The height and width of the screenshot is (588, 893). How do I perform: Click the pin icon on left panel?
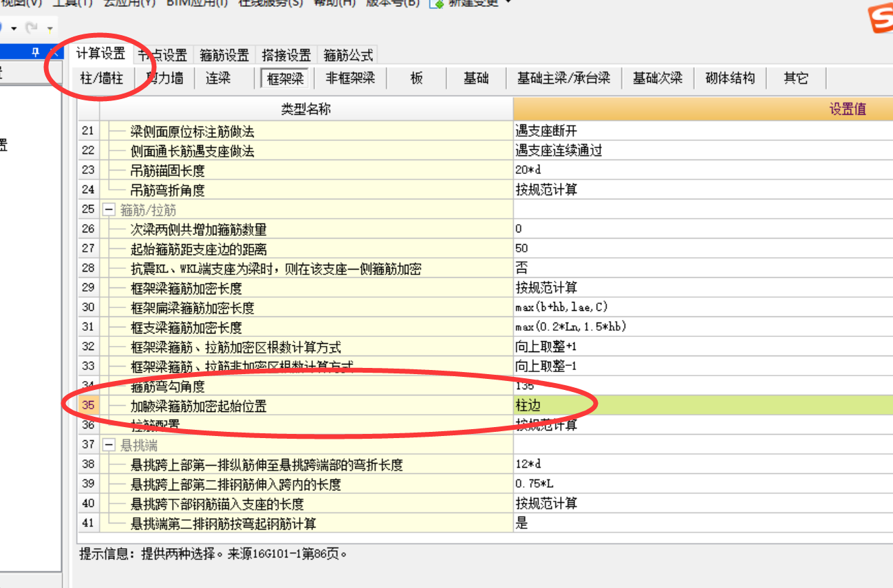[x=36, y=52]
